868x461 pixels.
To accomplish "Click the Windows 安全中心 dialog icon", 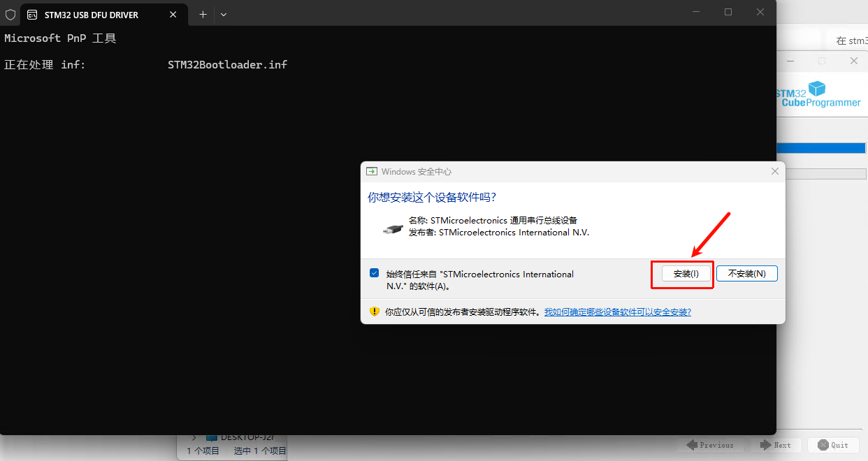I will coord(371,171).
